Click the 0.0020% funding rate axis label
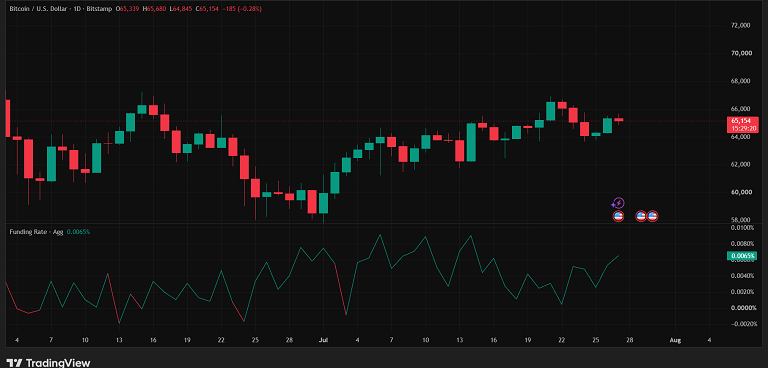The height and width of the screenshot is (368, 768). point(743,292)
